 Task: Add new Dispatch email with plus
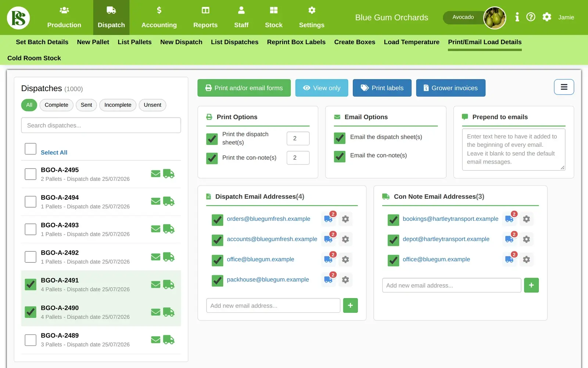350,305
